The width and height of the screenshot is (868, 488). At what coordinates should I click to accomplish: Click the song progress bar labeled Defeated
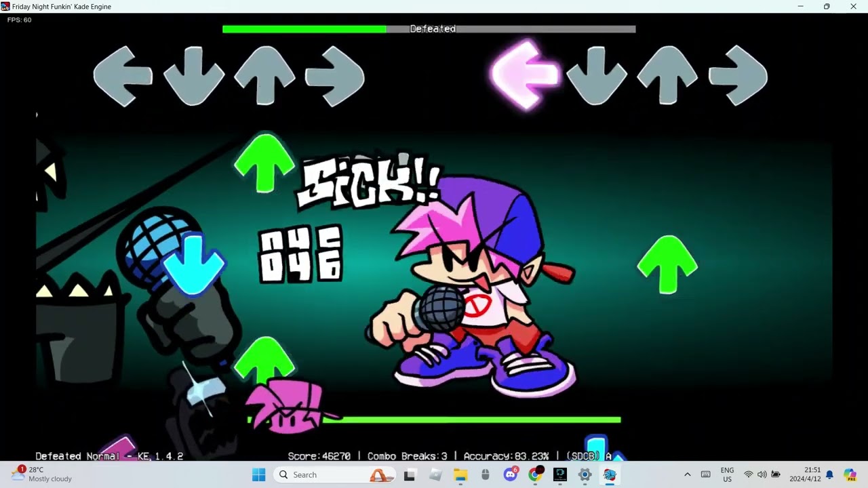click(x=429, y=29)
